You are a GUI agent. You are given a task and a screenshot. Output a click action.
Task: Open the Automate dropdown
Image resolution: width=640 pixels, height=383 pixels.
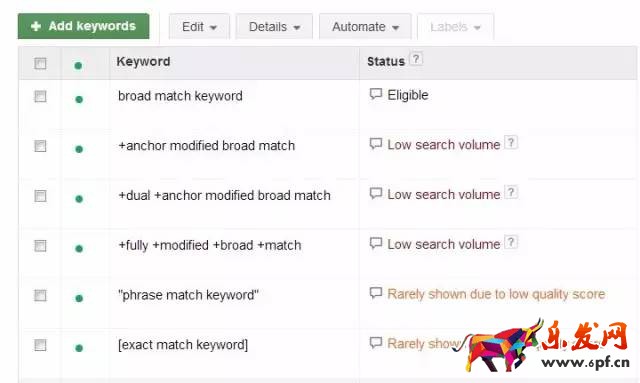click(x=365, y=27)
